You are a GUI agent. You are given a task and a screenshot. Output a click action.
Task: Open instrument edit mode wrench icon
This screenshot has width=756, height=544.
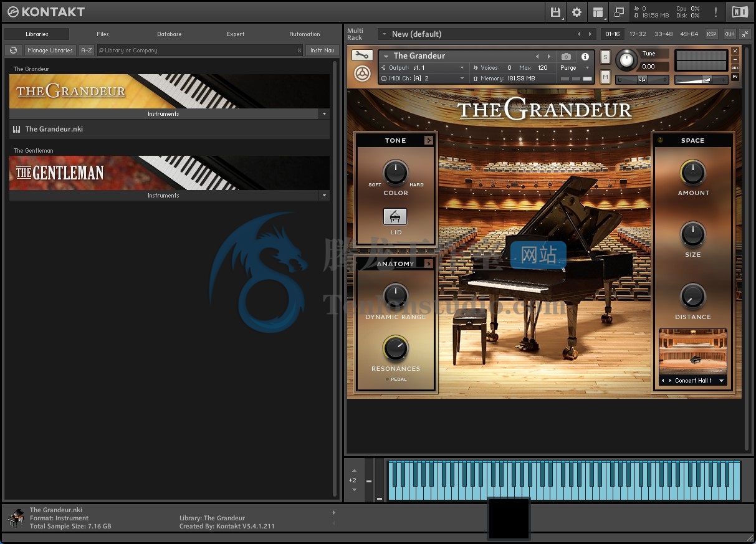[x=362, y=55]
